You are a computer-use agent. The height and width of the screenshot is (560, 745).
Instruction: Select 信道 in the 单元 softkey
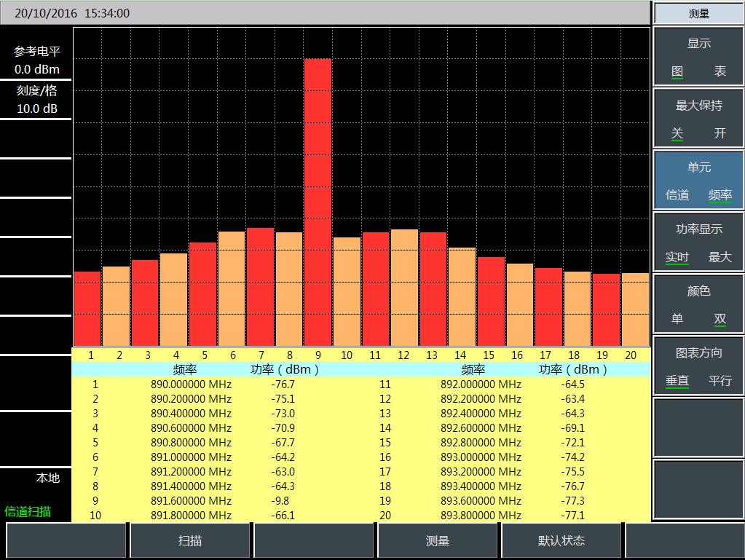677,195
